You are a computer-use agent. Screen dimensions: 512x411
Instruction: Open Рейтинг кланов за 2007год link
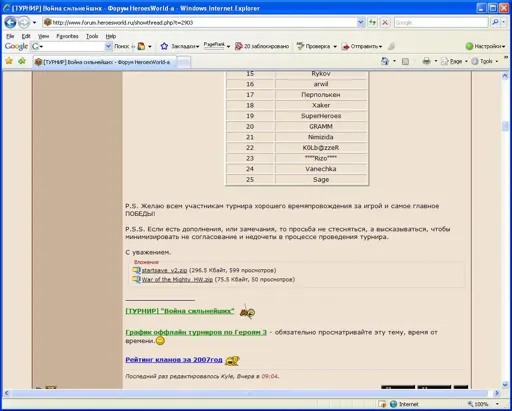click(x=174, y=360)
